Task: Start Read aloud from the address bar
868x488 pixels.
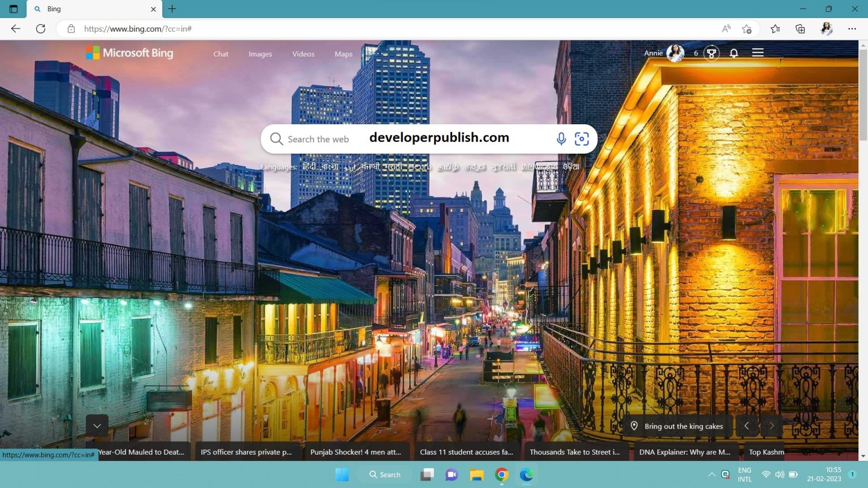Action: tap(725, 29)
